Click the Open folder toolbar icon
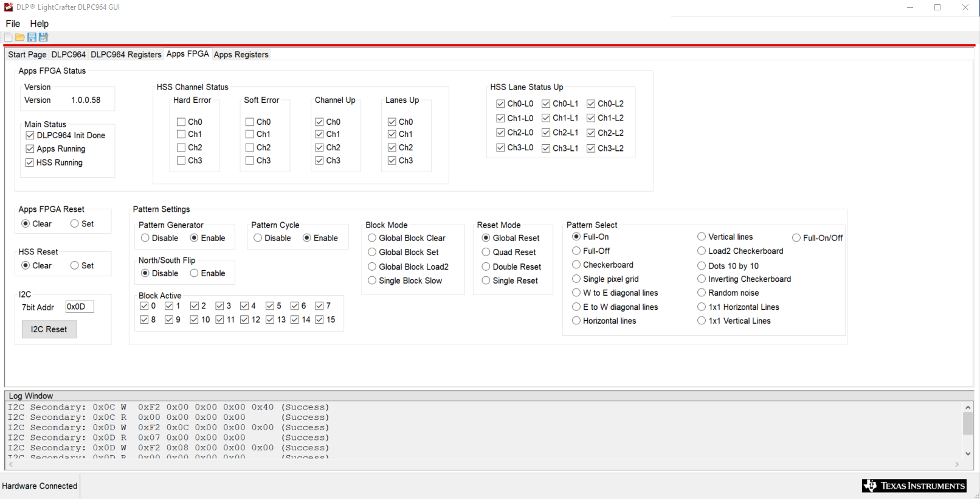980x499 pixels. click(19, 37)
